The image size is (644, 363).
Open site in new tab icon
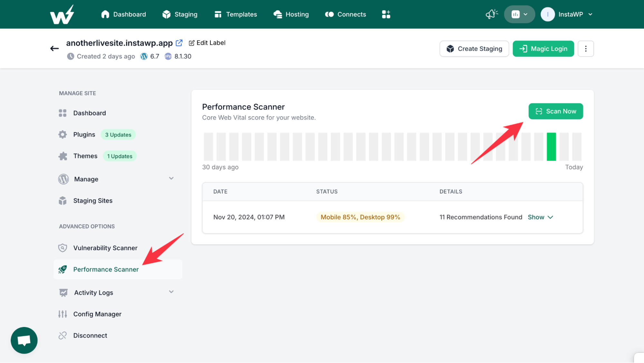coord(179,43)
